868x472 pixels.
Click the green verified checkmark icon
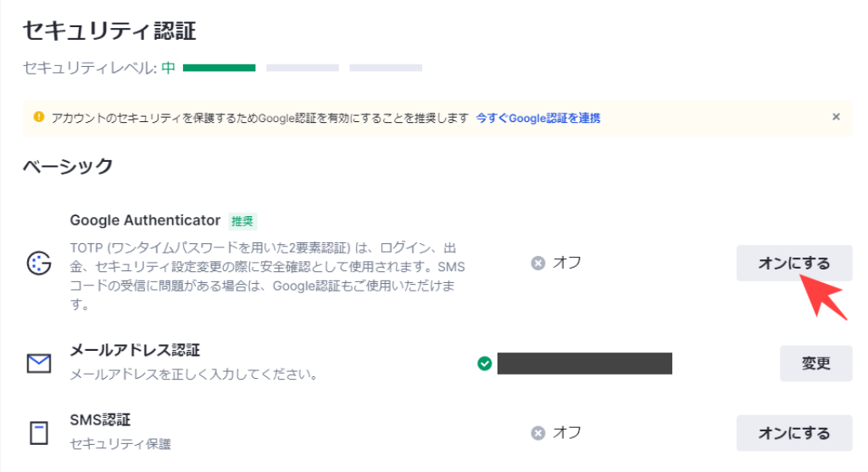(x=484, y=364)
